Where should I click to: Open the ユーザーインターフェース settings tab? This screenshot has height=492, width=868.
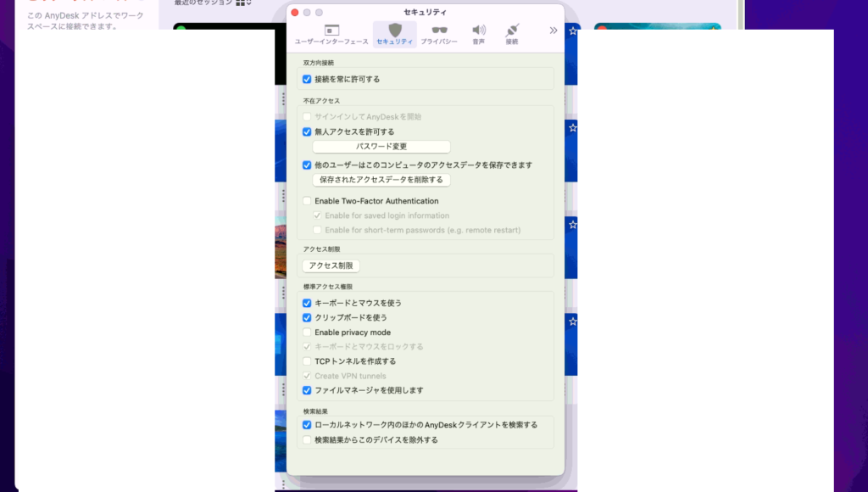[331, 34]
